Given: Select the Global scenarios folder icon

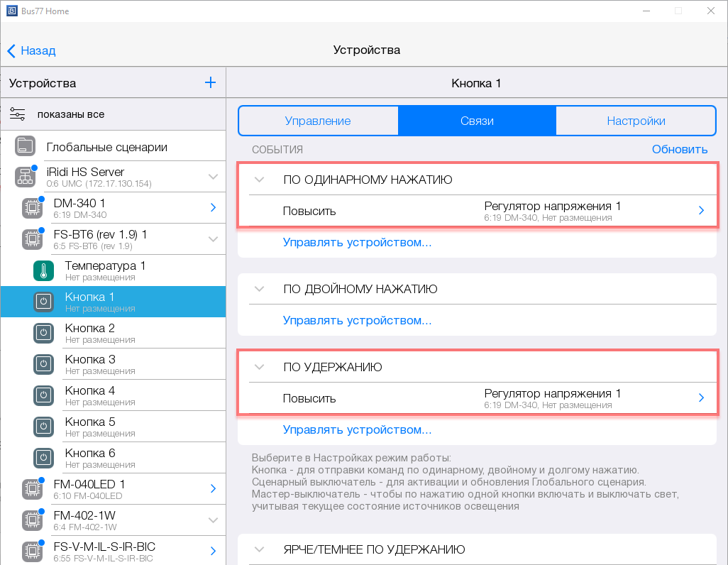Looking at the screenshot, I should (26, 148).
